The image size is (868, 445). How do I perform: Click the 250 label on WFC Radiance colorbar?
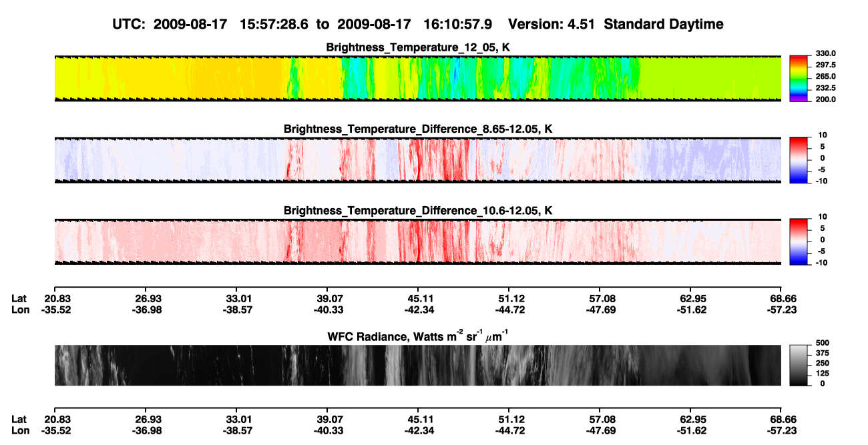(824, 364)
